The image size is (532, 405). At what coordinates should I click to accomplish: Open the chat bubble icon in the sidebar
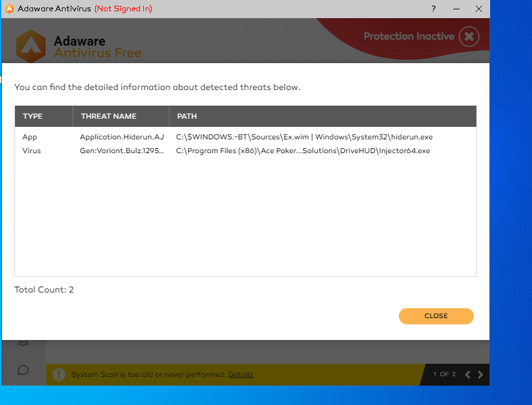coord(23,370)
